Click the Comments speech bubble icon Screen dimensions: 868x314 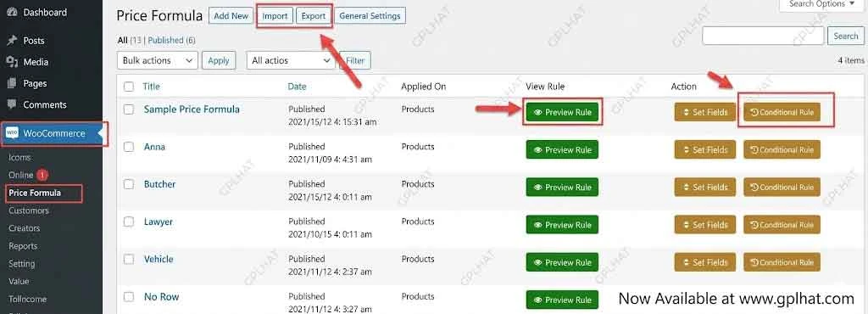pyautogui.click(x=12, y=104)
